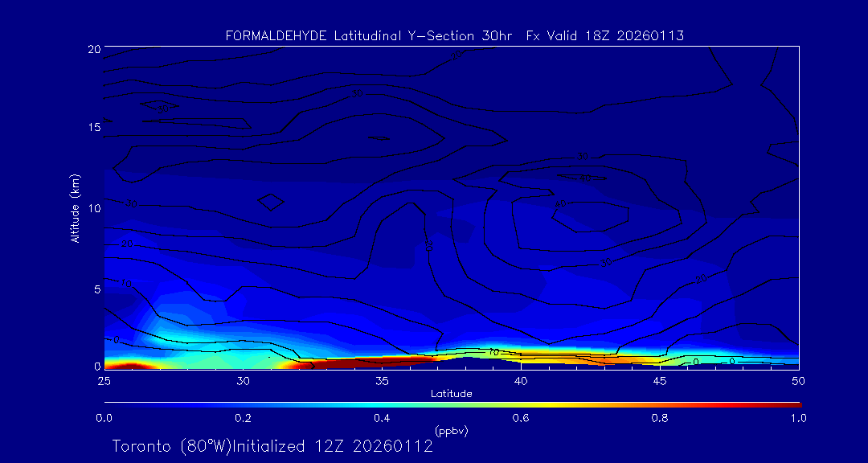This screenshot has height=463, width=868.
Task: Click the 0.8 label under color bar
Action: tap(660, 418)
